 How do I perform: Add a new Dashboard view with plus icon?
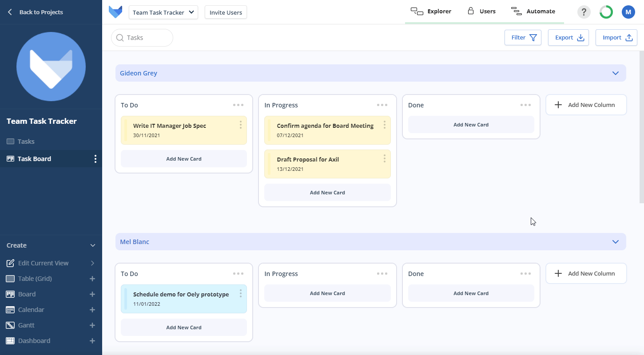click(92, 341)
